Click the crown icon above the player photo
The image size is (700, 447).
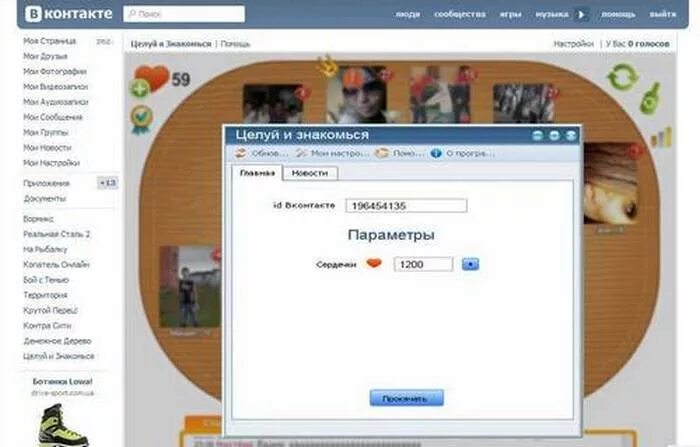[x=327, y=66]
